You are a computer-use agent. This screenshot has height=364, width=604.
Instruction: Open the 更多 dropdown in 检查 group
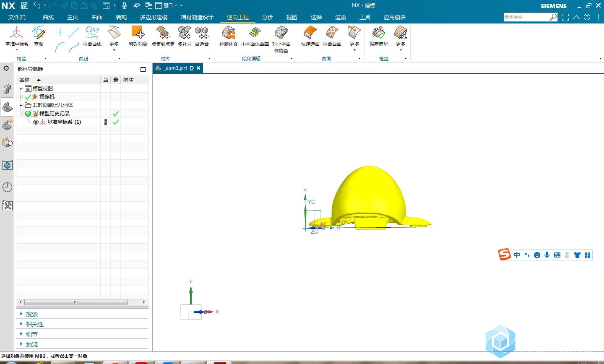pyautogui.click(x=401, y=38)
